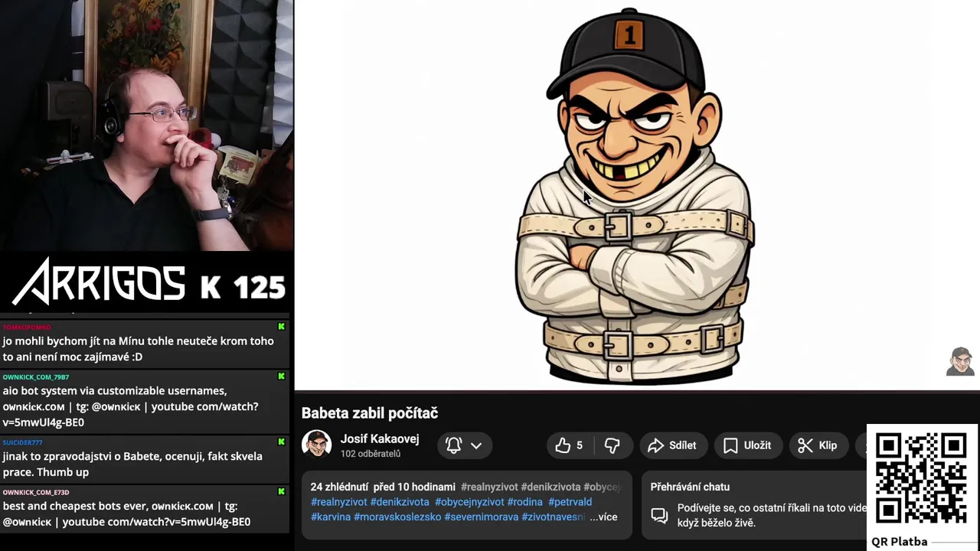This screenshot has width=980, height=551.
Task: Click the Klip scissors button
Action: pos(817,445)
